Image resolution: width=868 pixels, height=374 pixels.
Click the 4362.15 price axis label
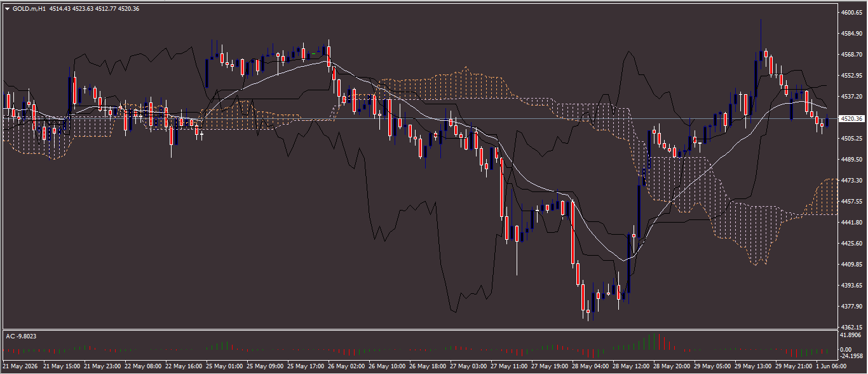point(851,327)
